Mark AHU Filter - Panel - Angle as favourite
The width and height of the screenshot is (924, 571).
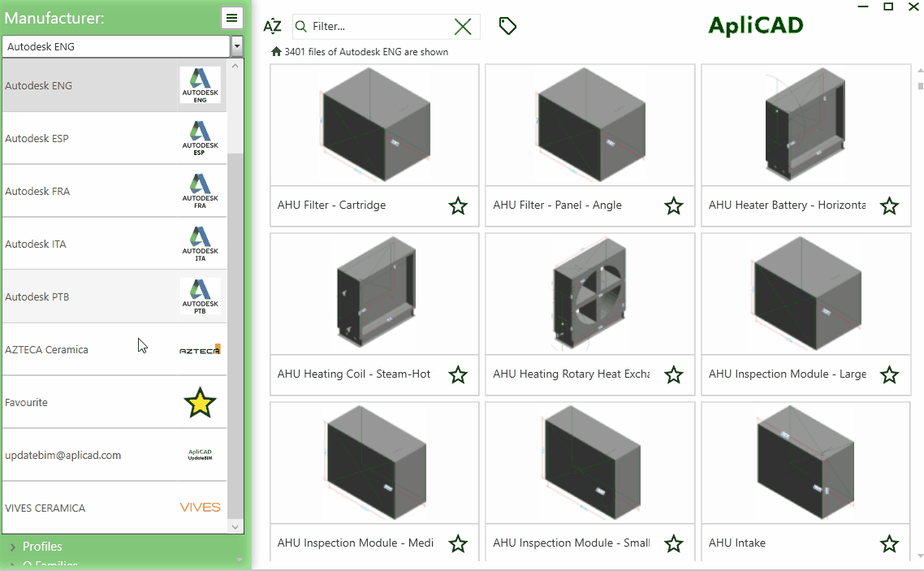[673, 206]
